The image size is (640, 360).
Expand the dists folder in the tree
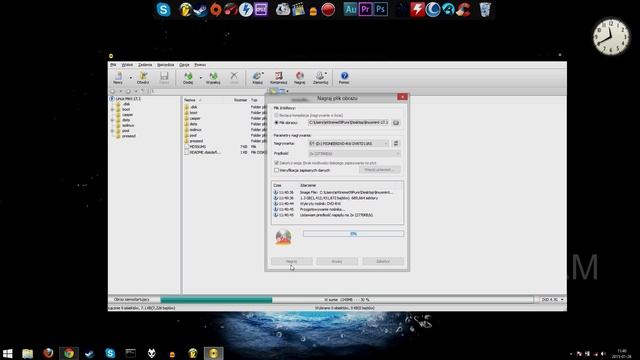113,120
